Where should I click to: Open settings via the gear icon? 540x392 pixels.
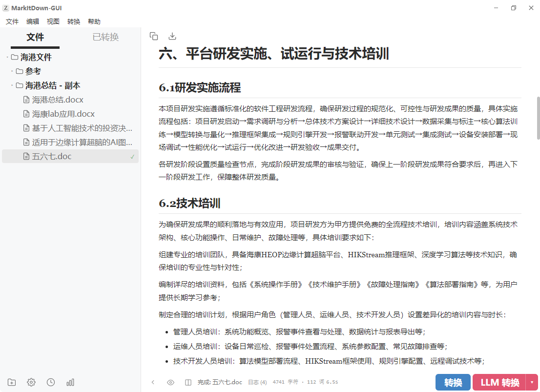pyautogui.click(x=31, y=382)
